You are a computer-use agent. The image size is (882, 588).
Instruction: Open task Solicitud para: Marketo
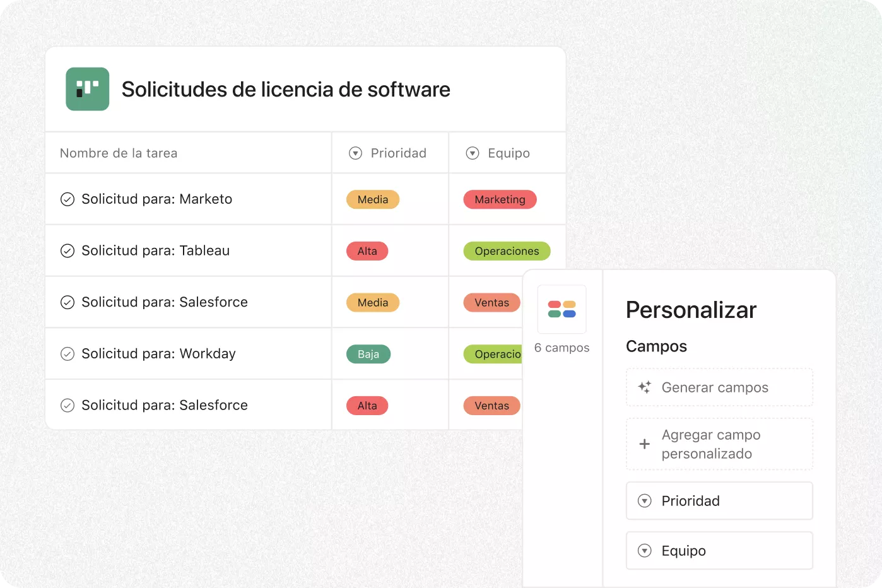157,199
